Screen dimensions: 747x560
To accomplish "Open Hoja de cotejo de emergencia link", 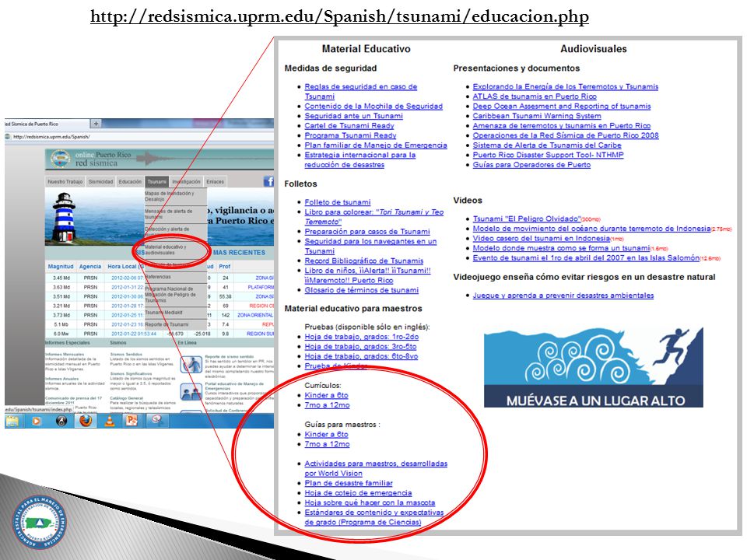I will 358,493.
